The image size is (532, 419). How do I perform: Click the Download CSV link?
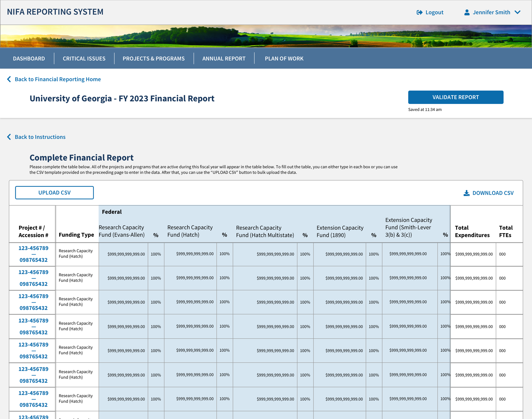(493, 193)
